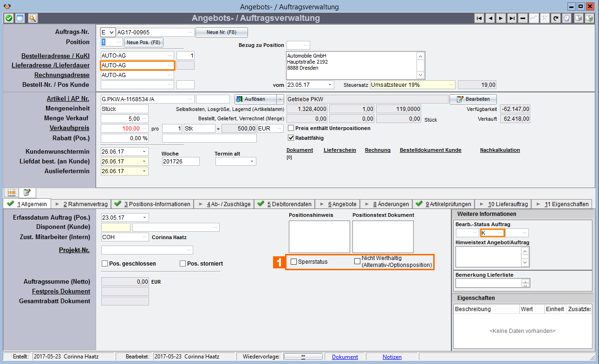This screenshot has width=599, height=364.
Task: Click the Bearbeiten button
Action: [473, 99]
